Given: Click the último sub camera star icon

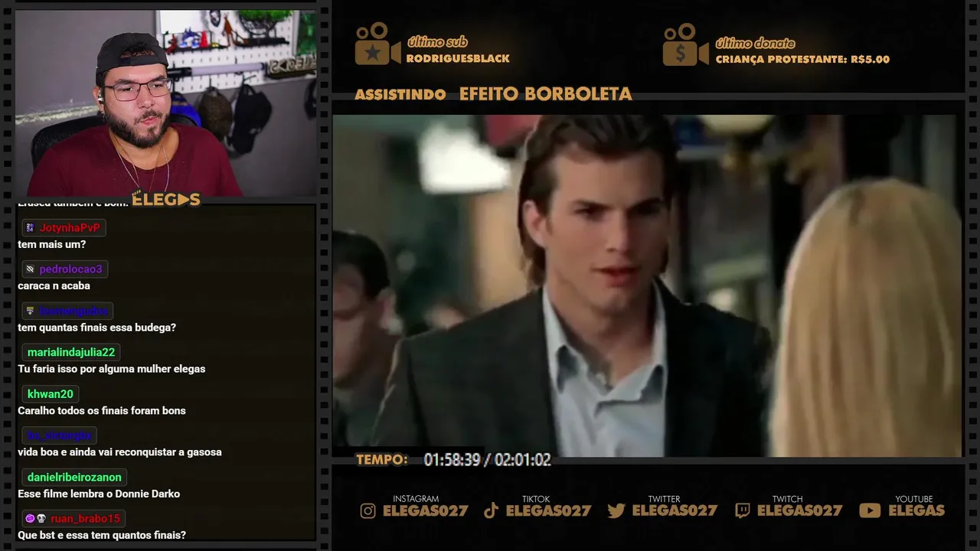Looking at the screenshot, I should click(x=377, y=44).
